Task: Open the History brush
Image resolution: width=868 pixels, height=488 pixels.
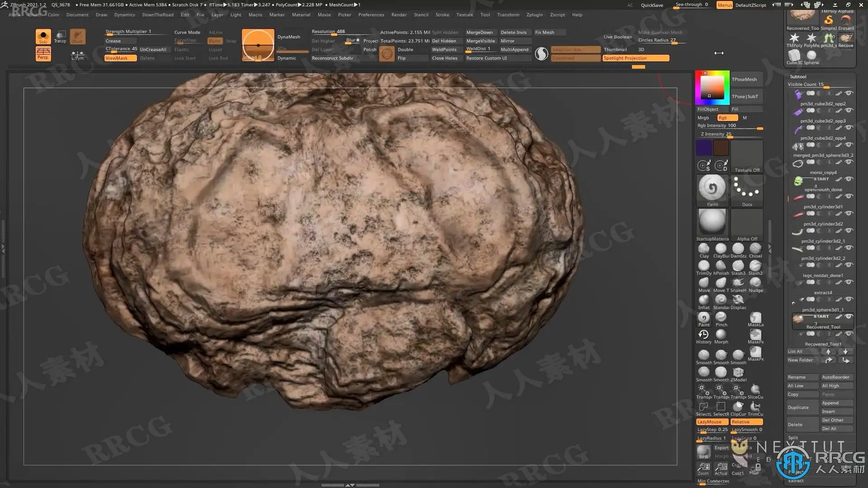Action: (704, 336)
